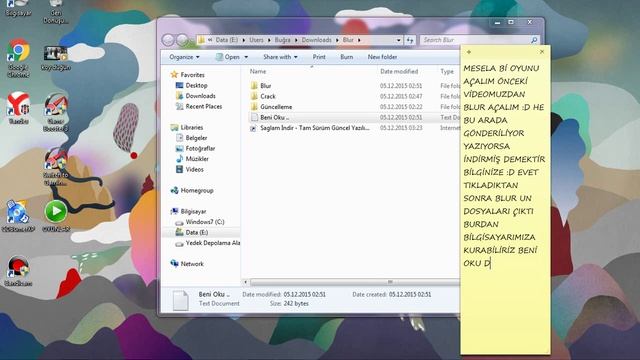Go to Users in address breadcrumb
The width and height of the screenshot is (640, 360).
tap(256, 40)
